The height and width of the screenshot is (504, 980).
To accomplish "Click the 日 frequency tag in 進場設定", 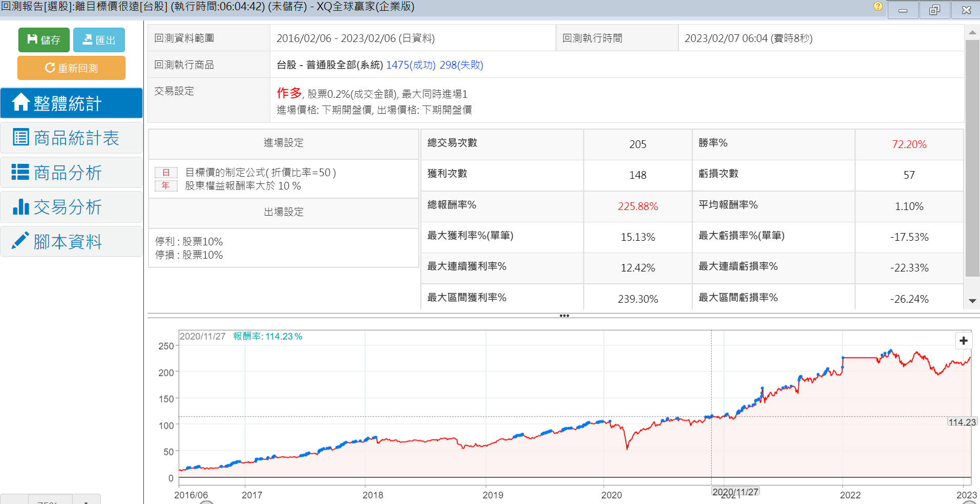I will click(166, 173).
